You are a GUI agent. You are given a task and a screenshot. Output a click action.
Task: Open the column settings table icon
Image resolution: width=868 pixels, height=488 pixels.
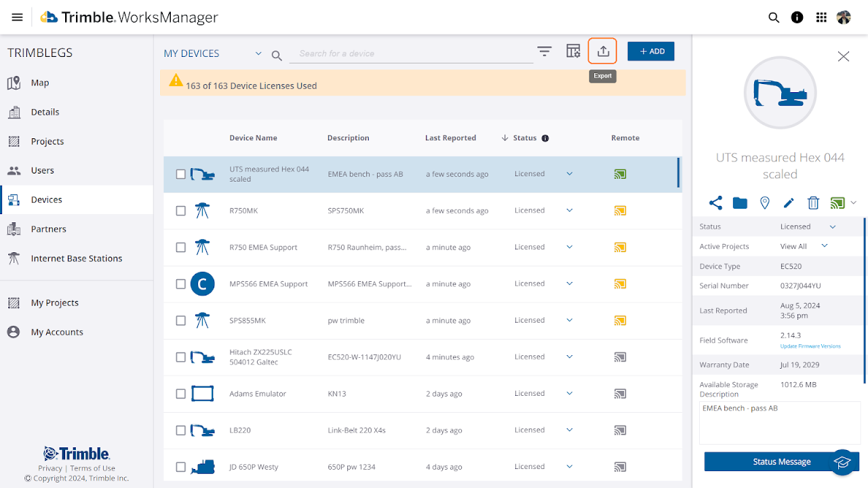click(x=574, y=52)
